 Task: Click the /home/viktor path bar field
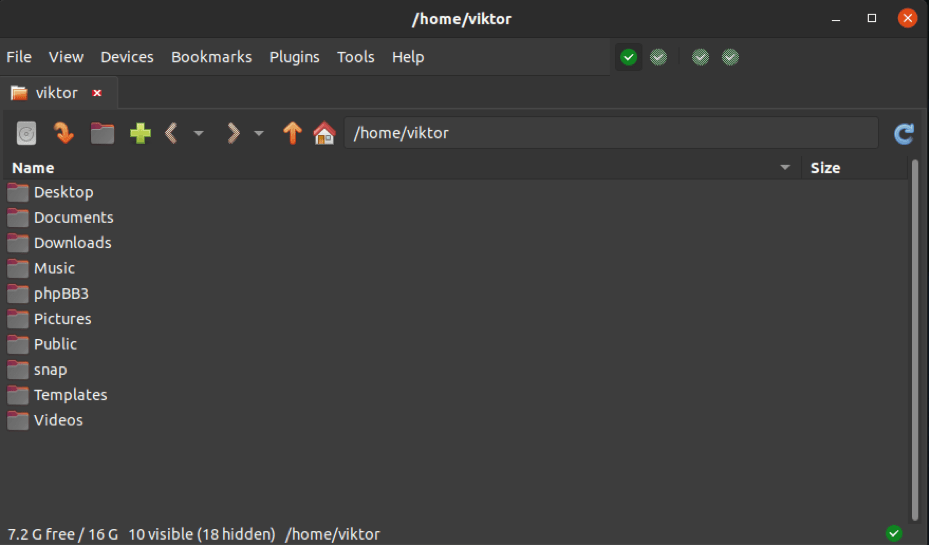[611, 133]
